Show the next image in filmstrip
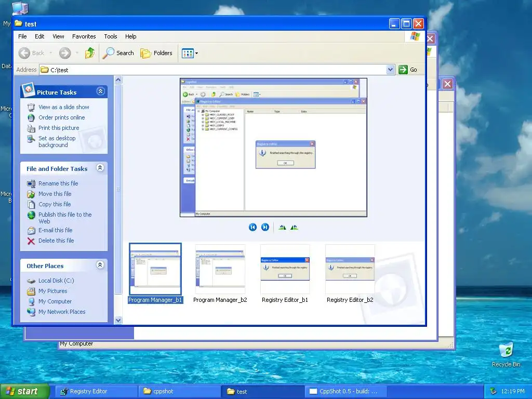The width and height of the screenshot is (532, 399). click(265, 228)
